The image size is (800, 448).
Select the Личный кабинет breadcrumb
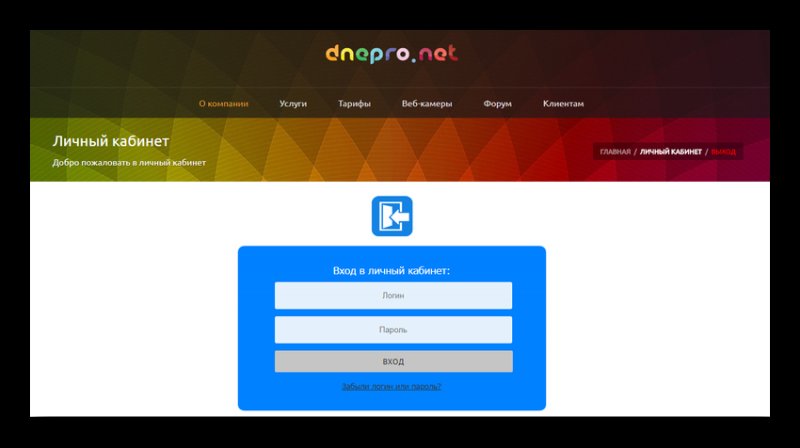(671, 152)
